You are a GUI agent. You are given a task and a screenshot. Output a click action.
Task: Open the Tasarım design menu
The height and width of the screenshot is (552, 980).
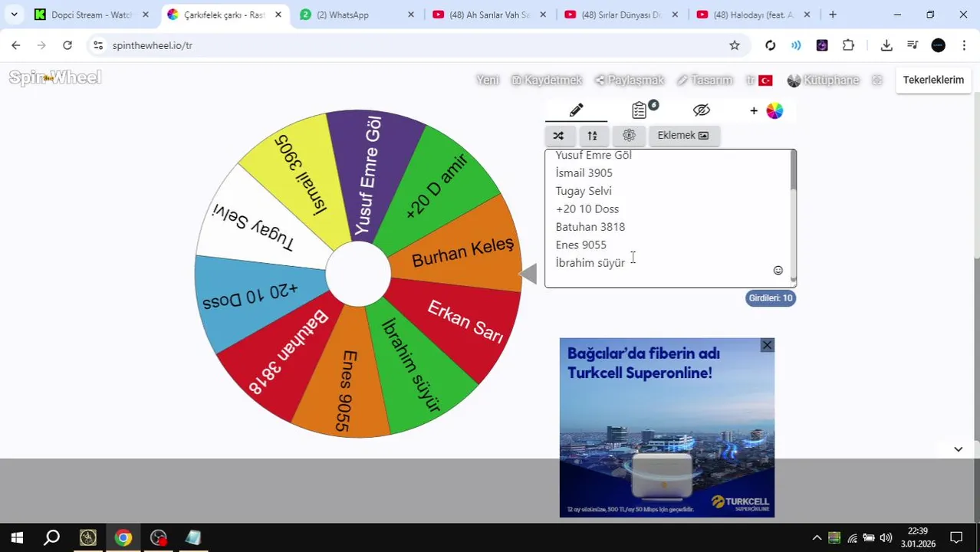[705, 80]
